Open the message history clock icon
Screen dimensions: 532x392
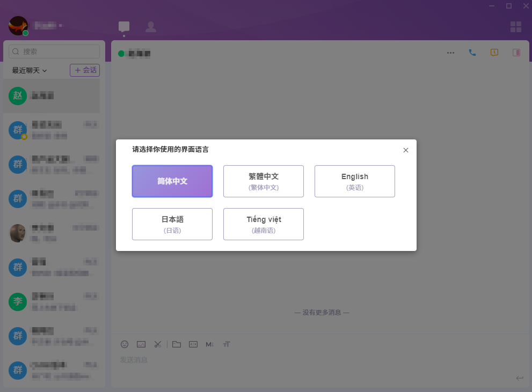pos(494,53)
